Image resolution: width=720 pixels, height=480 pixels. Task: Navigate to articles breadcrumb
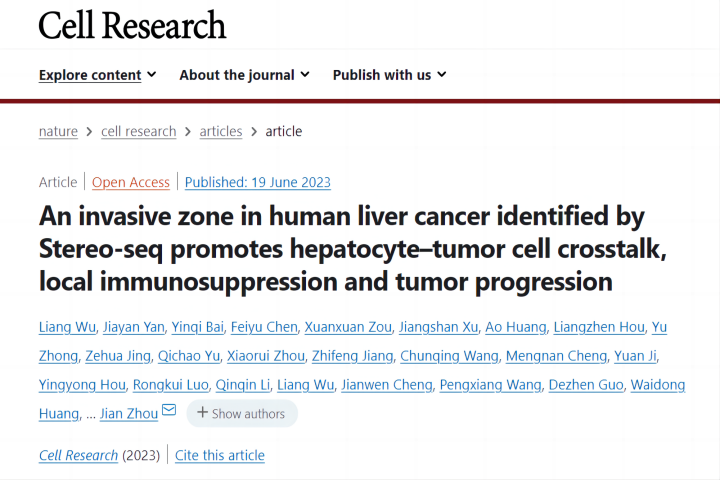221,131
